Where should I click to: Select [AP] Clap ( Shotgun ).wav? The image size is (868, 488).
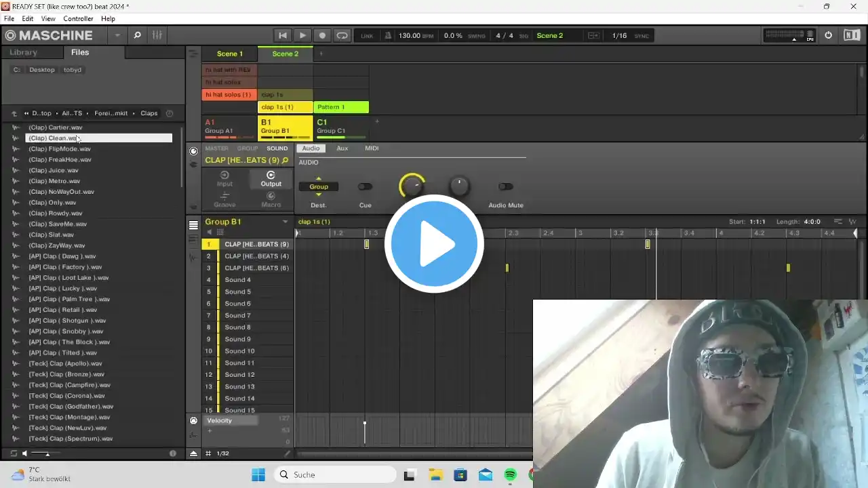pyautogui.click(x=67, y=321)
